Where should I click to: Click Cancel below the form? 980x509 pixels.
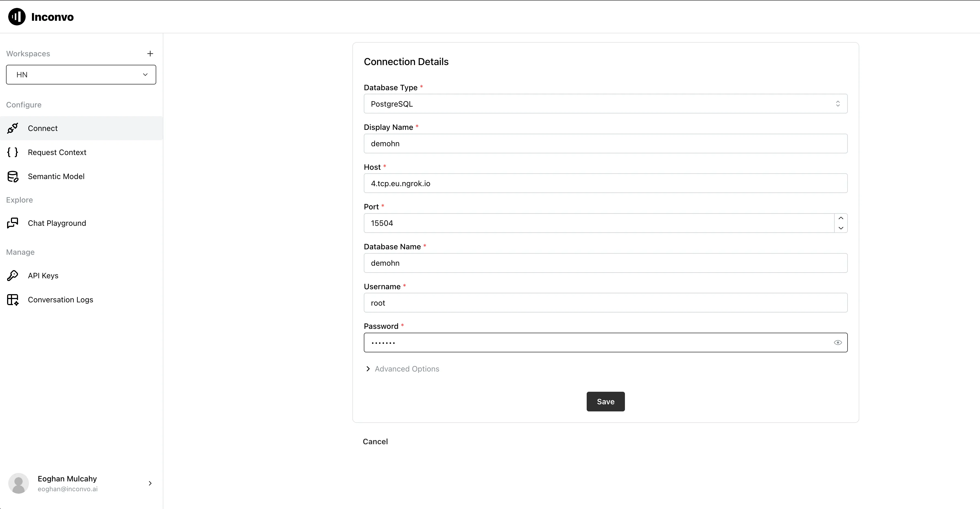coord(375,441)
